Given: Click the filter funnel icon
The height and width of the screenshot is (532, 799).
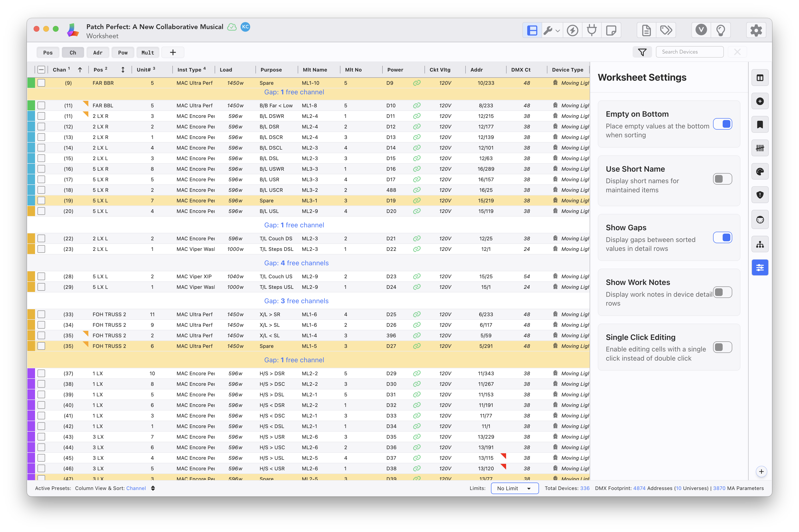Looking at the screenshot, I should point(642,52).
